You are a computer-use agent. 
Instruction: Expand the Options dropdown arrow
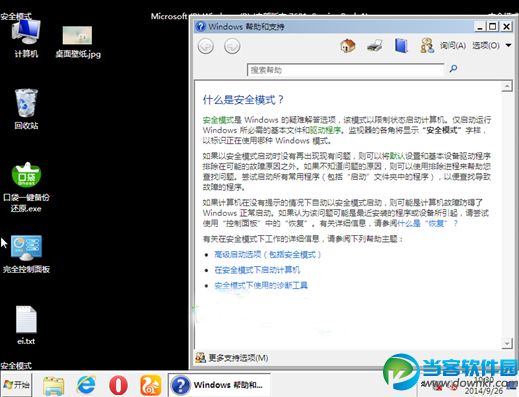[508, 45]
